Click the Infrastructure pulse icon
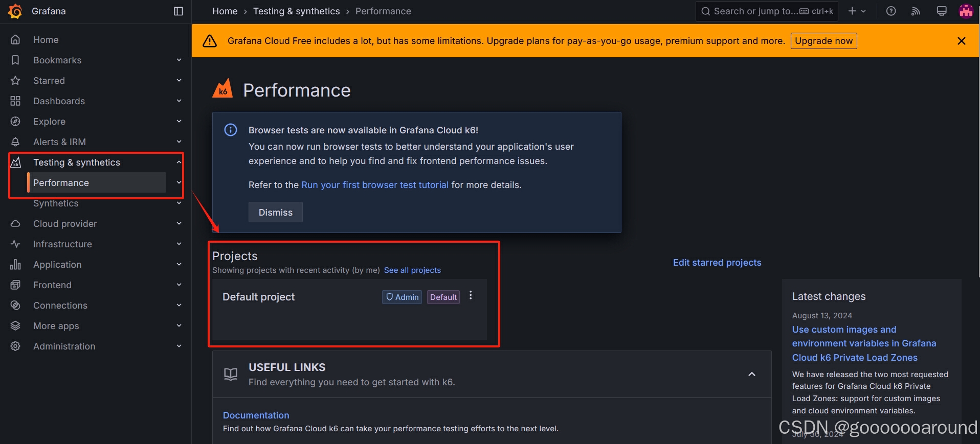Screen dimensions: 980x444 [x=15, y=244]
